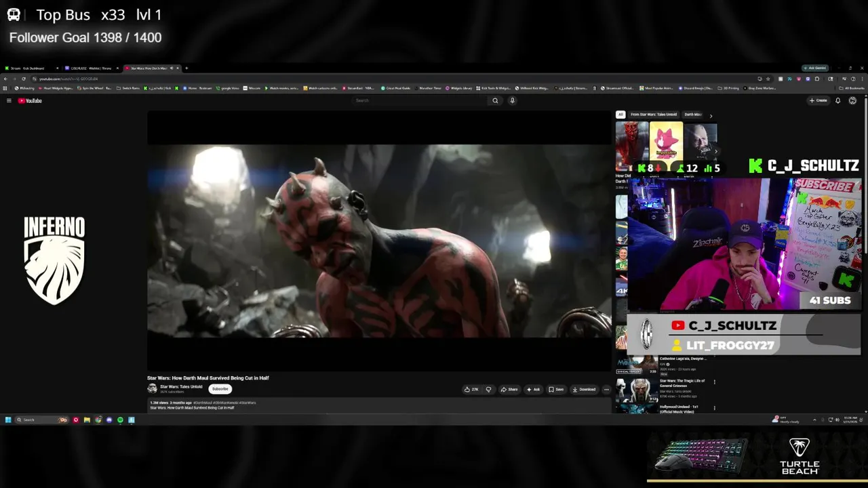This screenshot has height=488, width=868.
Task: Open the YouTube account avatar menu
Action: 852,100
